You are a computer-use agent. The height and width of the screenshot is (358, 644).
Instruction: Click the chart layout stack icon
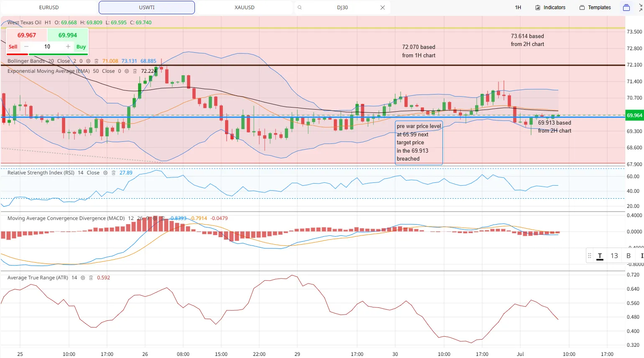click(x=626, y=8)
